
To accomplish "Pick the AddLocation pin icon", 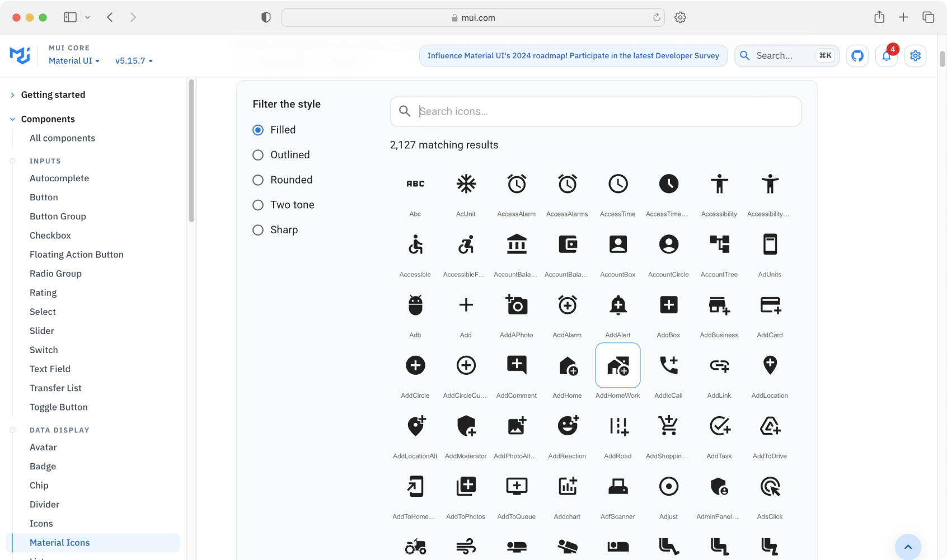I will tap(770, 365).
